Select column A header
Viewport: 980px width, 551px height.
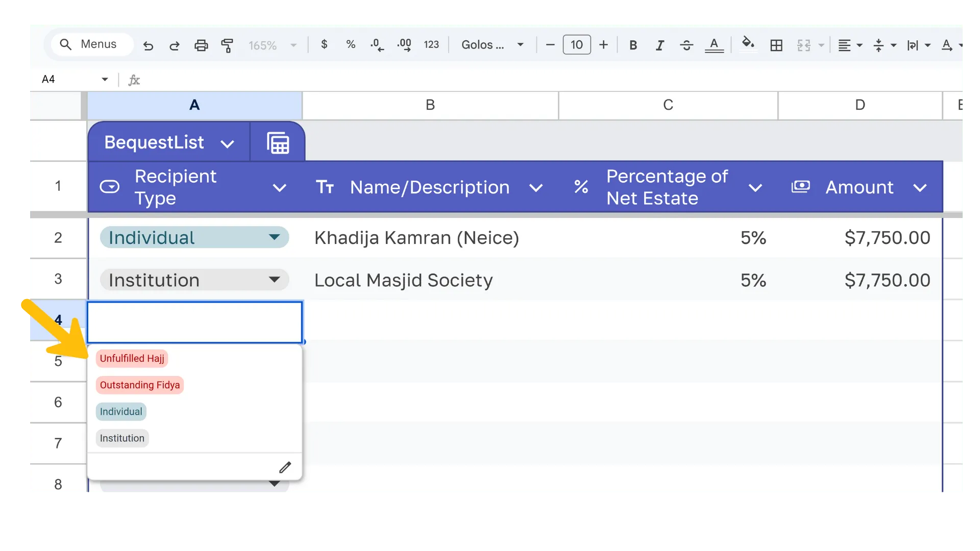[194, 105]
